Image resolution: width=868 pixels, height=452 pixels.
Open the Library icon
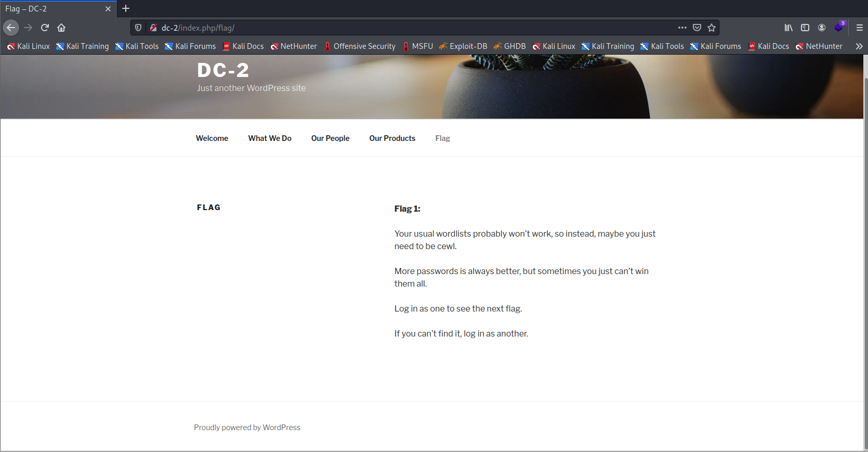pos(788,28)
